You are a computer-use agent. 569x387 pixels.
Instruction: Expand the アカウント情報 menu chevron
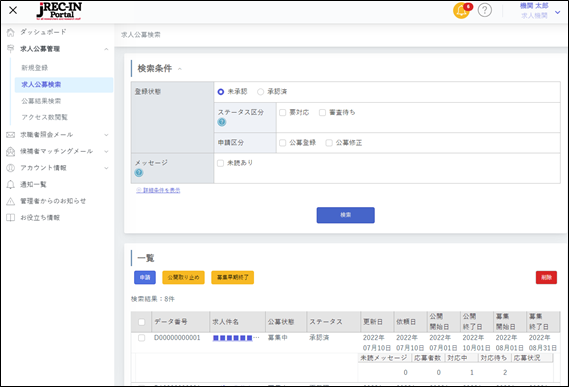pyautogui.click(x=106, y=168)
